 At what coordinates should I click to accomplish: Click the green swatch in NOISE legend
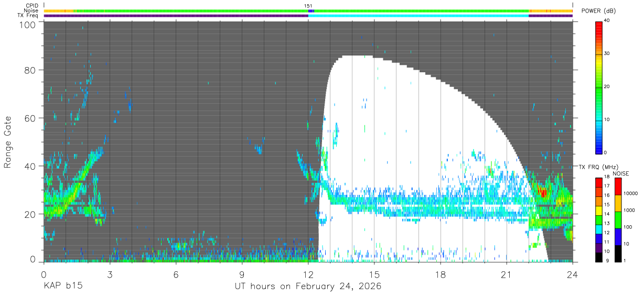tap(618, 220)
